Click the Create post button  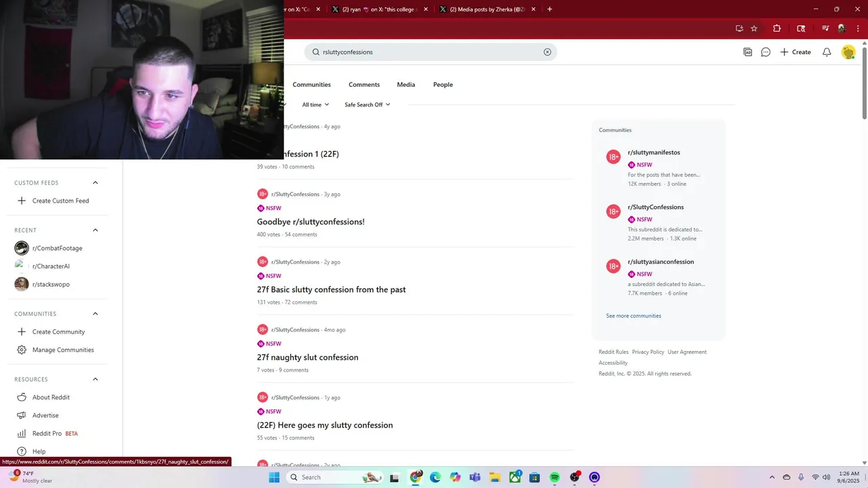click(x=795, y=52)
